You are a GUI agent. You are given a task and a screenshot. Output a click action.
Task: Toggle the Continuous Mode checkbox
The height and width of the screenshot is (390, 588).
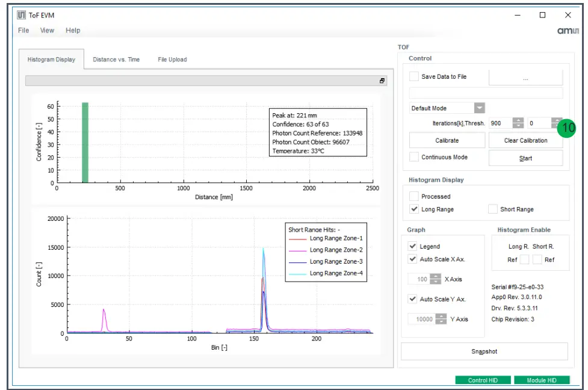414,157
